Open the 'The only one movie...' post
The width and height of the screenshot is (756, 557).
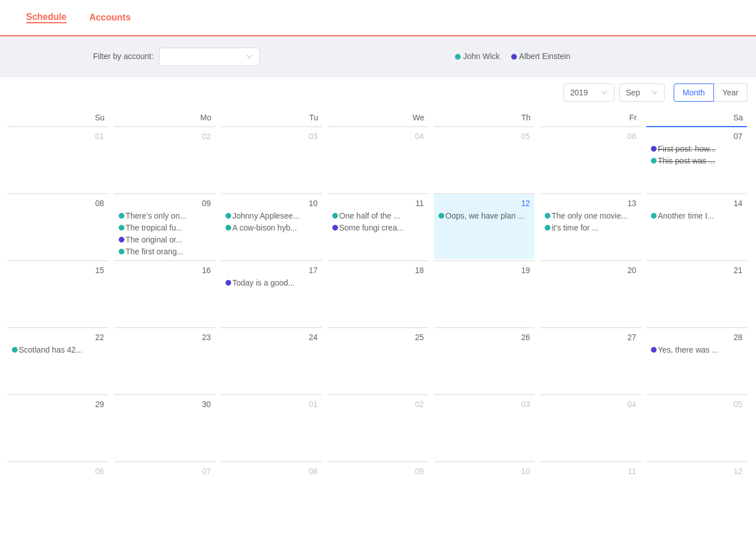[x=586, y=216]
